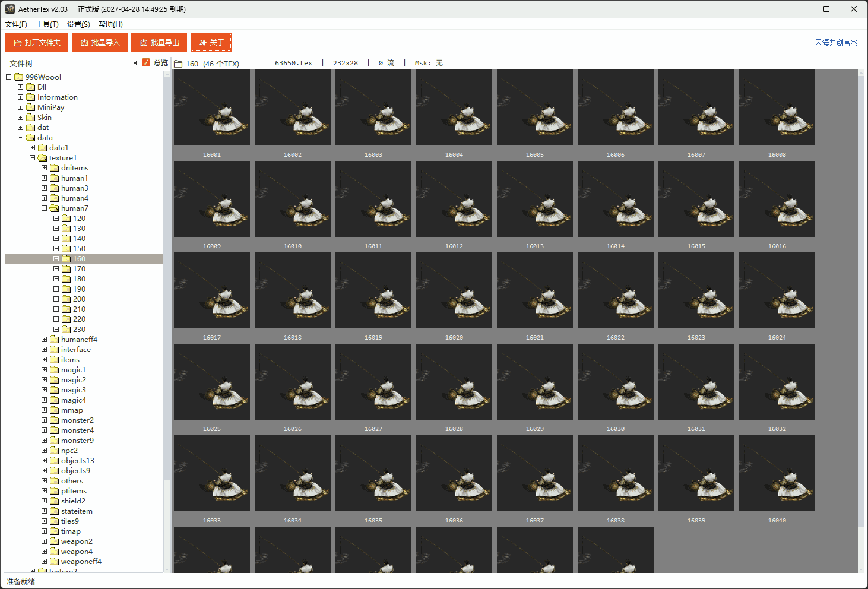
Task: Select the weapon2 folder icon
Action: click(54, 541)
